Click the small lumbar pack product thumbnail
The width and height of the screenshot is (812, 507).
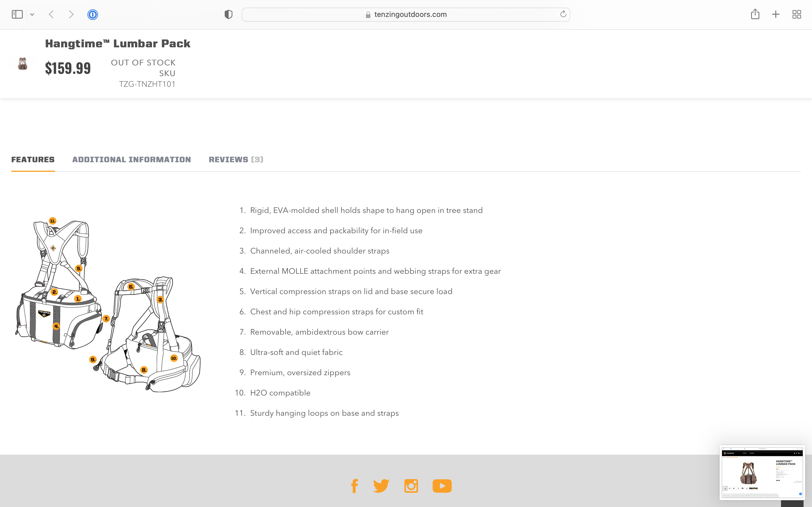pos(23,64)
